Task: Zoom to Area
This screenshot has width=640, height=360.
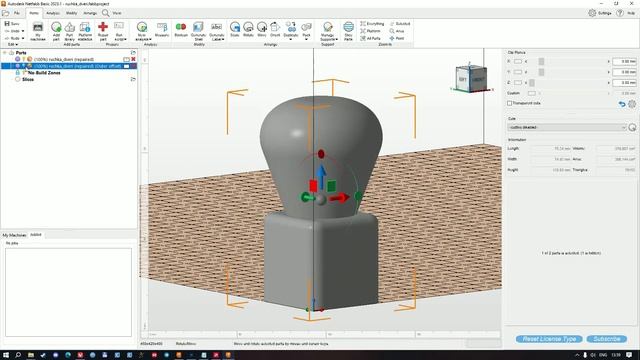Action: click(397, 31)
